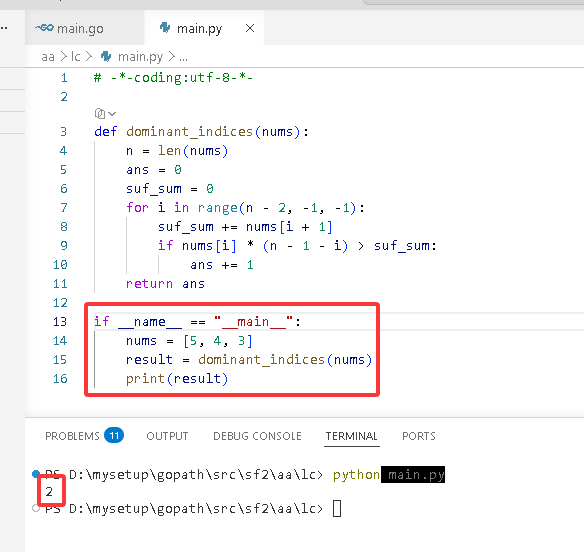Click '__main__' string on line 13

pyautogui.click(x=254, y=321)
